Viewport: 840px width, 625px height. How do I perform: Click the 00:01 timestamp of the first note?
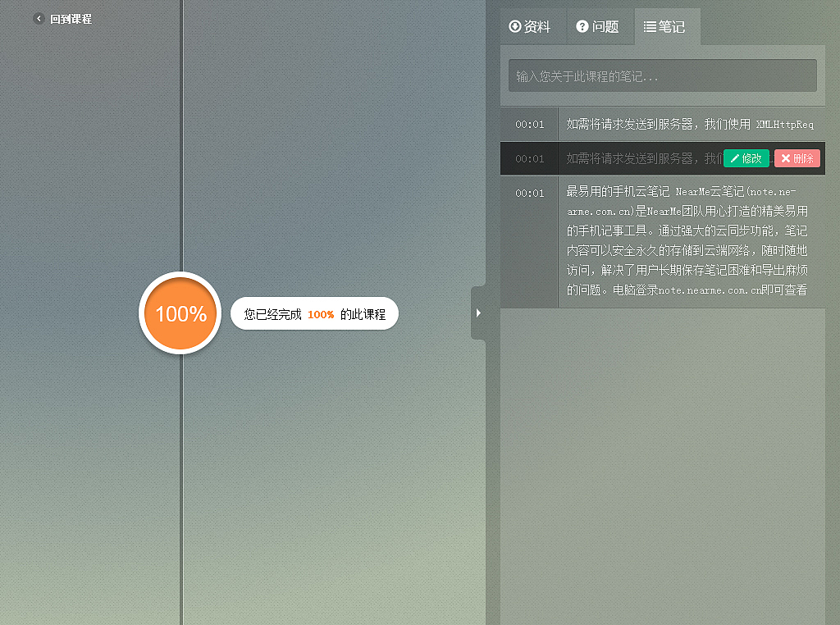click(x=530, y=124)
